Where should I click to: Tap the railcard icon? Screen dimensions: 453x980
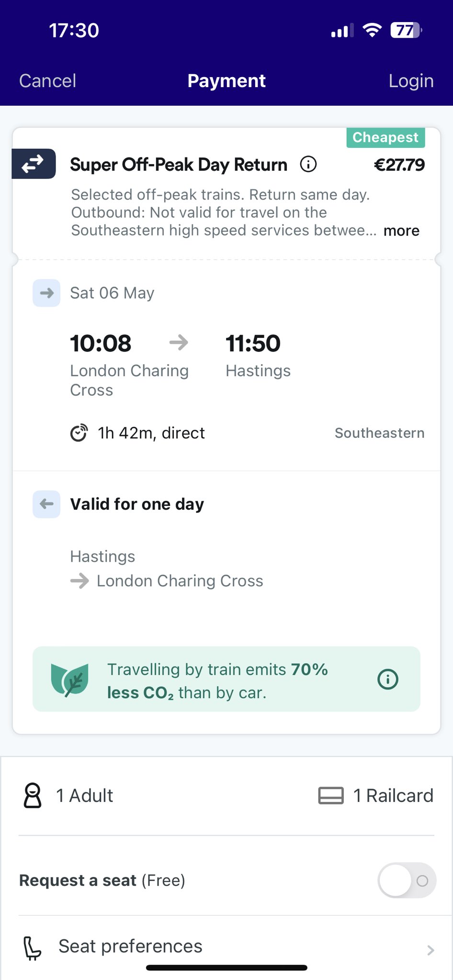coord(331,795)
